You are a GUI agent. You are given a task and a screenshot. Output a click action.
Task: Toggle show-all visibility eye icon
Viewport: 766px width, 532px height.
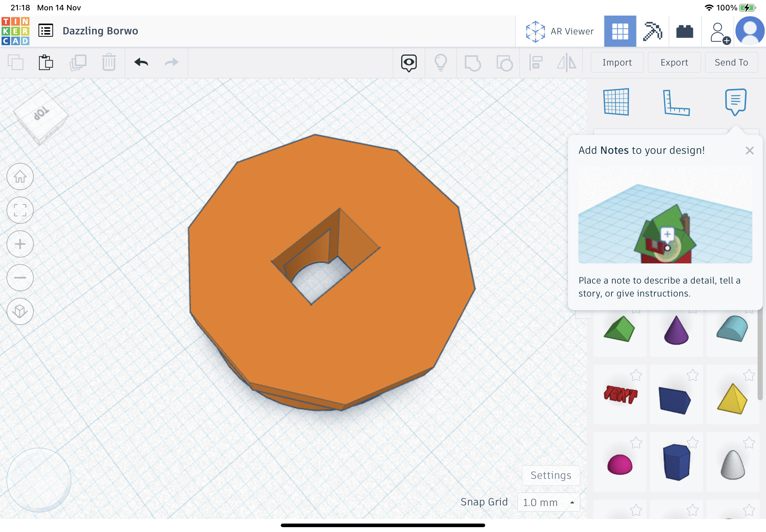(409, 62)
